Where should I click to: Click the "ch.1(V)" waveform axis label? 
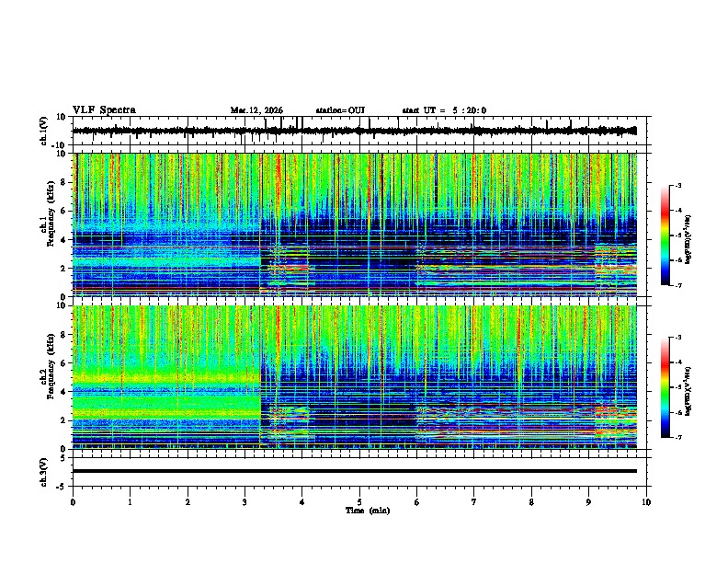[43, 131]
